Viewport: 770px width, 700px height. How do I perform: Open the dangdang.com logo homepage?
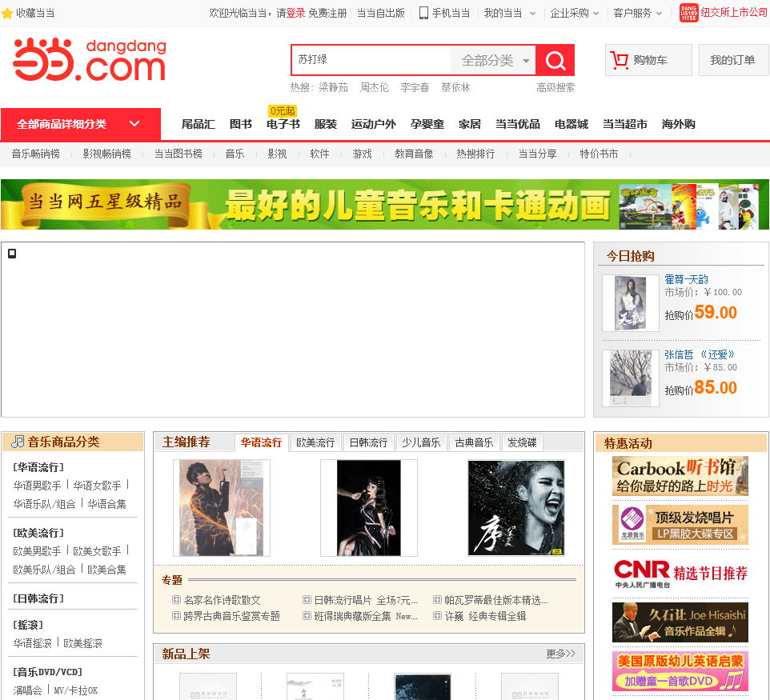click(90, 59)
